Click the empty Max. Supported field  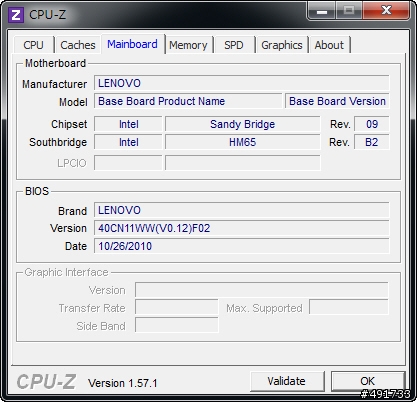[349, 308]
